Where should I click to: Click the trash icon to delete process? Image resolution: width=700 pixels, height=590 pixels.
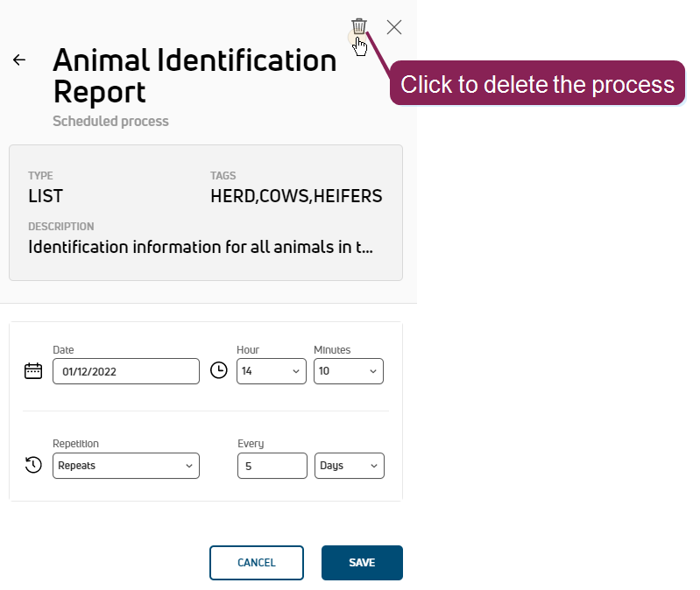coord(359,26)
